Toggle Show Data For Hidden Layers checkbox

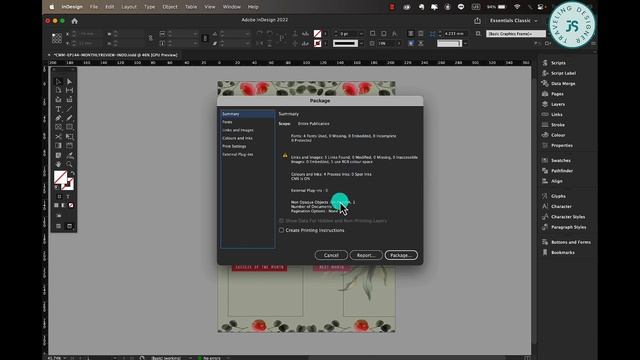click(x=281, y=220)
